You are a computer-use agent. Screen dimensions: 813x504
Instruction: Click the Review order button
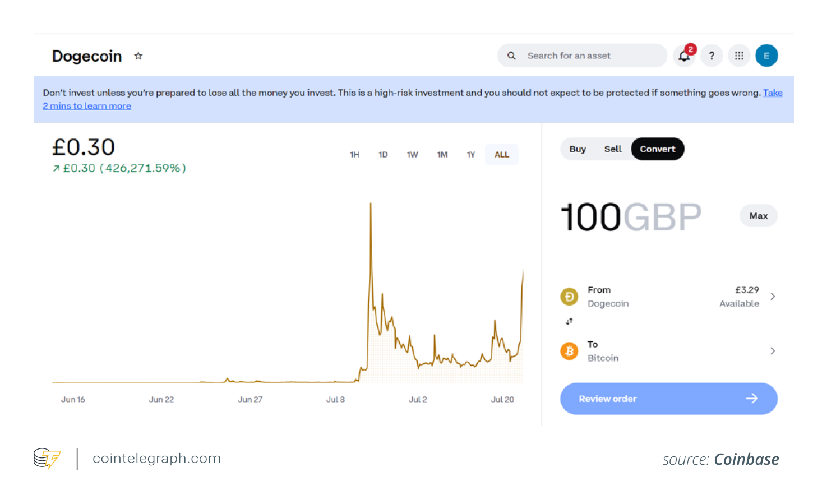[x=669, y=399]
